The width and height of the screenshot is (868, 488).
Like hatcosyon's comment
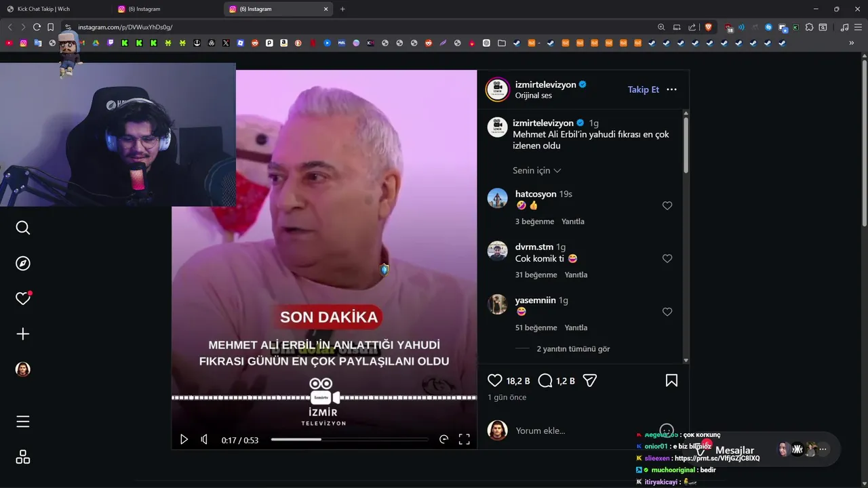(667, 205)
